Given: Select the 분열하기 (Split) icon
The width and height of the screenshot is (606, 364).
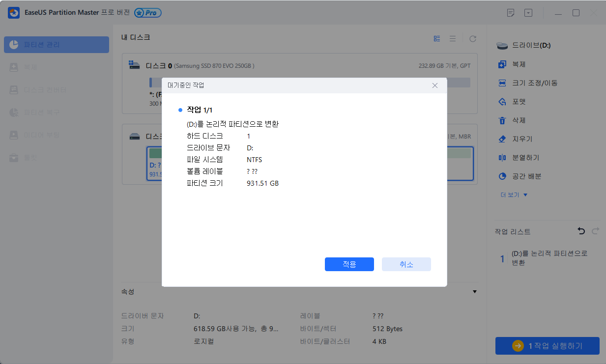Looking at the screenshot, I should pyautogui.click(x=502, y=157).
